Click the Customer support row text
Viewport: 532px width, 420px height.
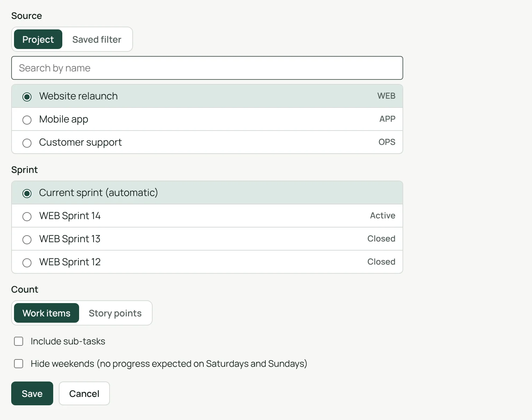(x=80, y=142)
